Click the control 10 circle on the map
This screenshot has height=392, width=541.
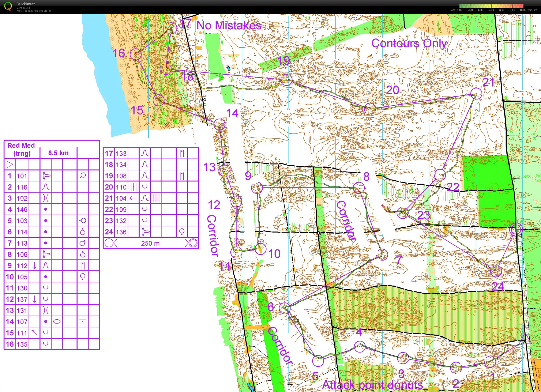260,249
